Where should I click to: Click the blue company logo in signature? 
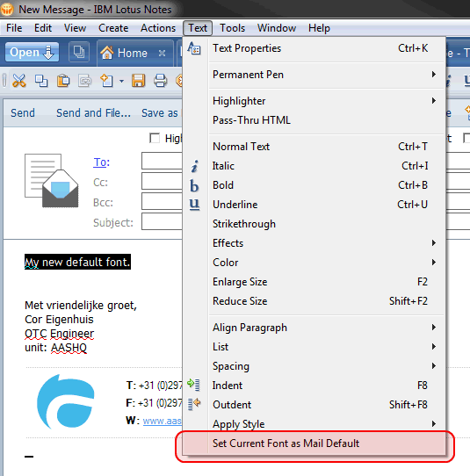point(66,401)
